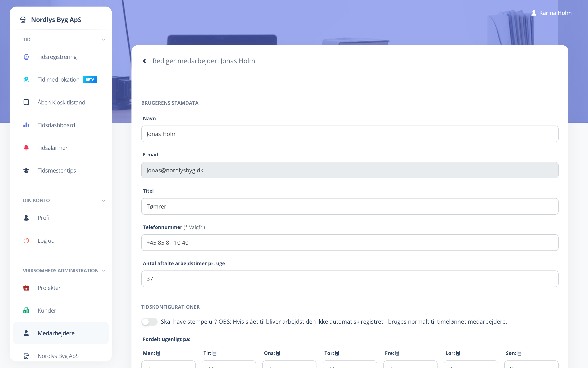
Task: Click the calculator icon next to Ons:
Action: click(x=278, y=353)
